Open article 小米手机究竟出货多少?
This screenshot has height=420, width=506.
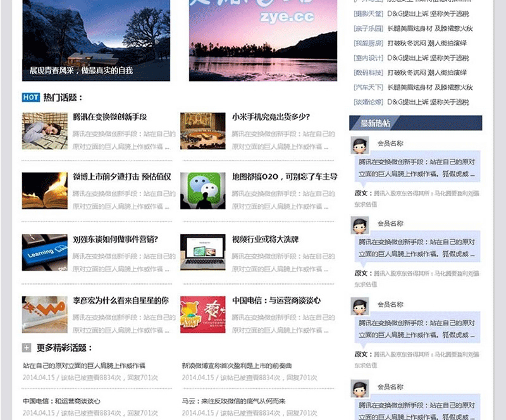point(271,116)
